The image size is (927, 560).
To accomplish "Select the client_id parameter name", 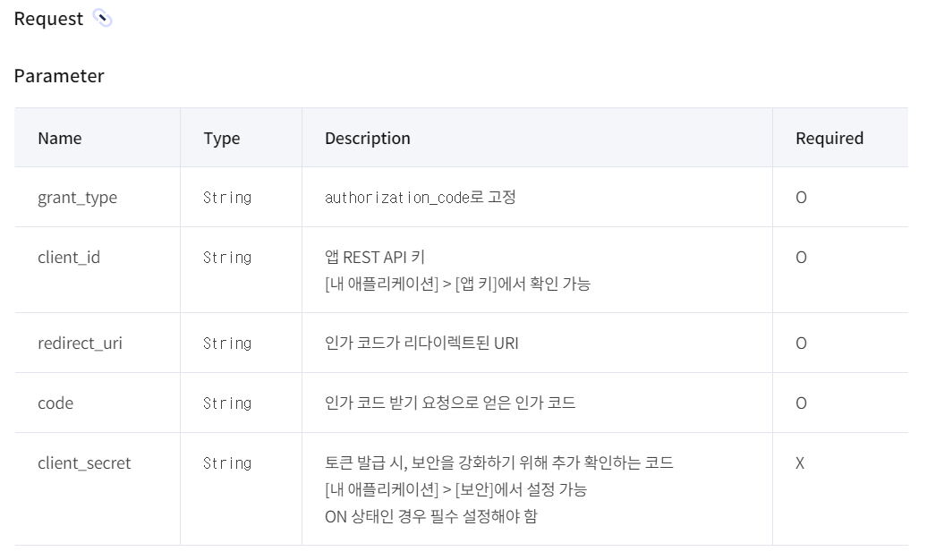I will [x=69, y=258].
